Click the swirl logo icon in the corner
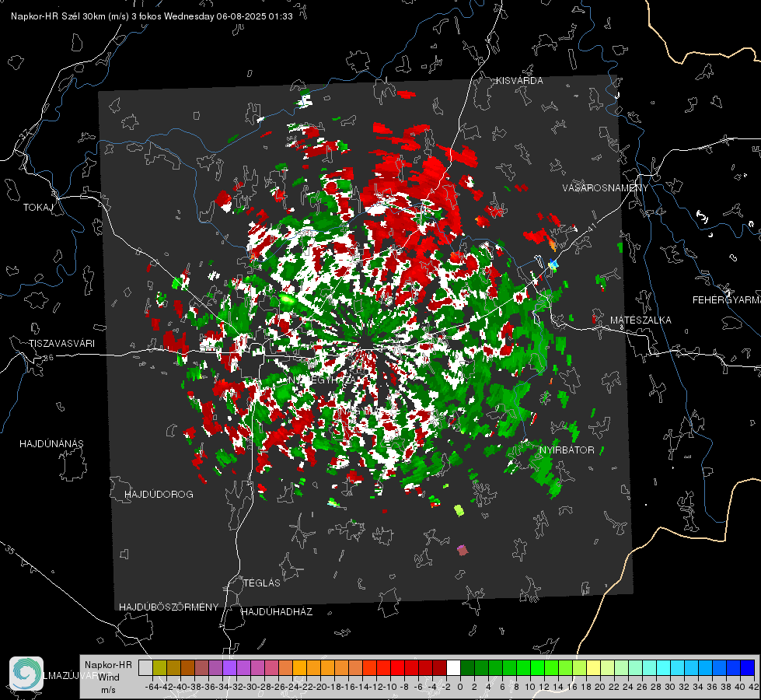 tap(26, 674)
